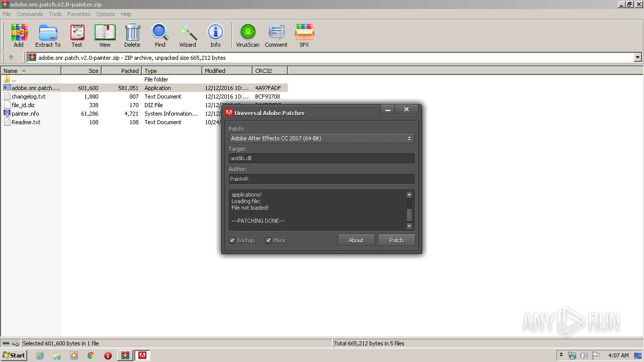Screen dimensions: 644x362
Task: Open the Options menu
Action: [106, 14]
